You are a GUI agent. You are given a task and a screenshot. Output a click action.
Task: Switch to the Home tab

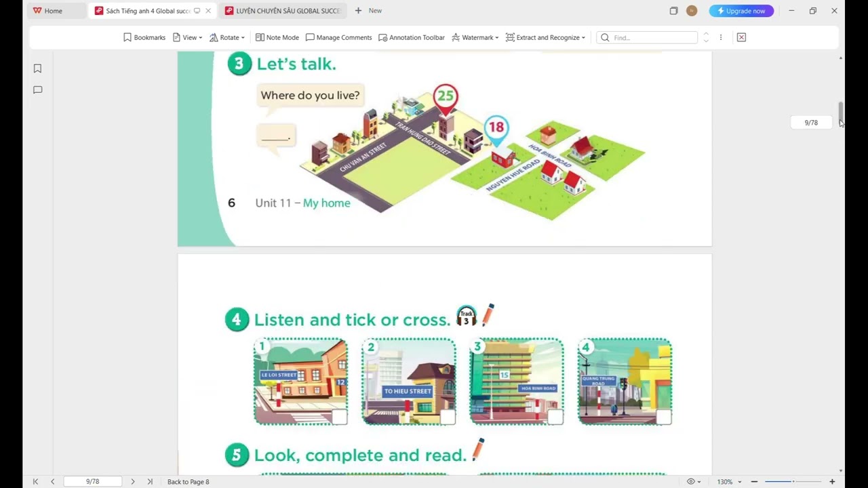[x=47, y=11]
